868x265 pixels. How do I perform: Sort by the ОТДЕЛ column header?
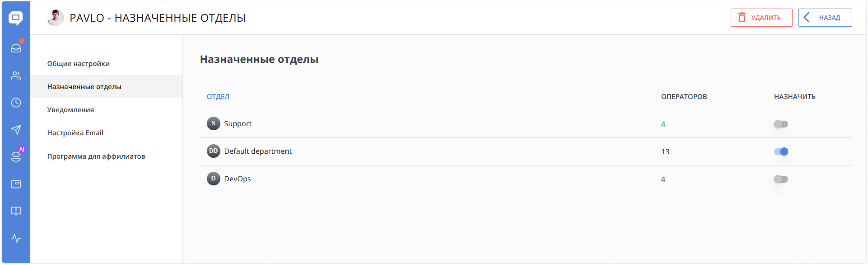click(218, 97)
